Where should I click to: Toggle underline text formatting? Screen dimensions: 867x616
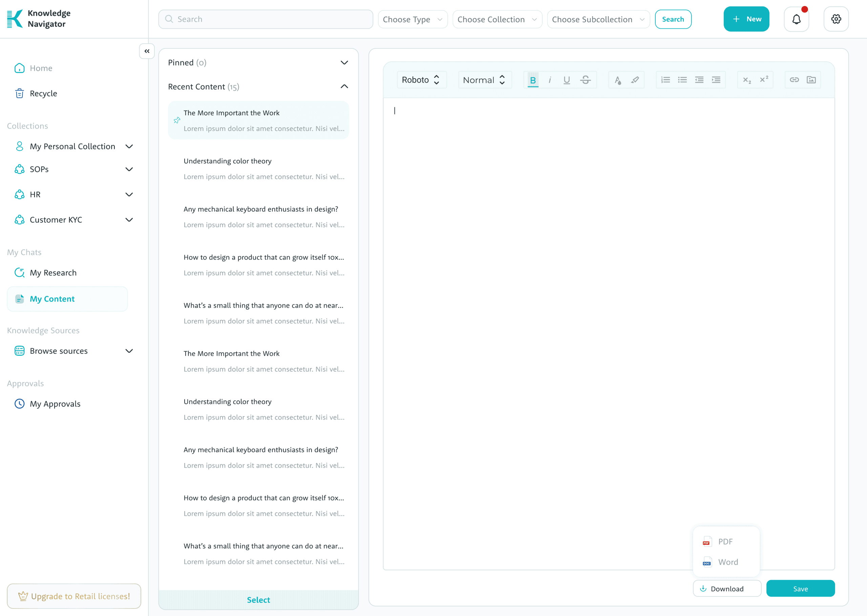click(567, 80)
